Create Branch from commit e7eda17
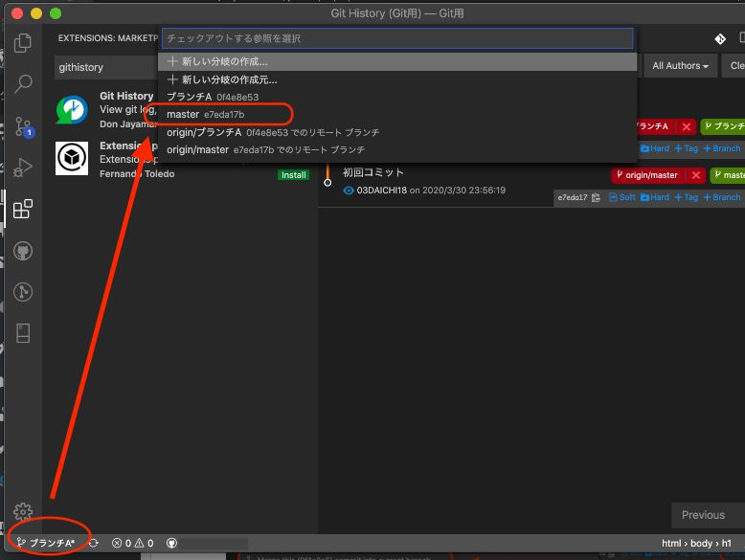This screenshot has height=560, width=745. (722, 197)
